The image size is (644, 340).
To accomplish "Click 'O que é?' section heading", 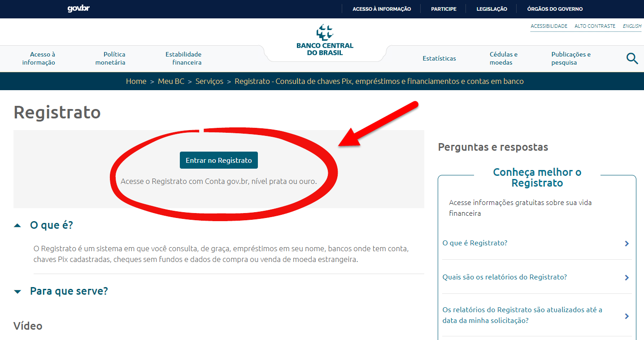I will tap(52, 225).
